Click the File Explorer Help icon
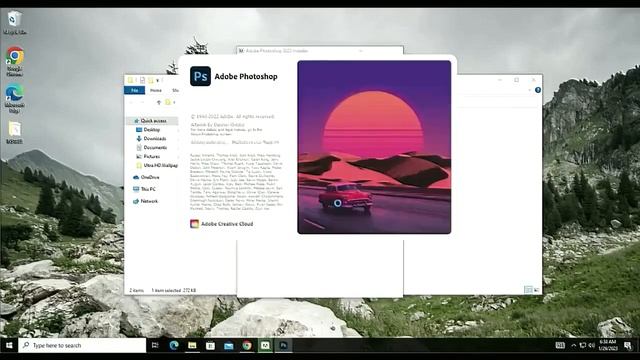This screenshot has width=640, height=360. [x=538, y=90]
